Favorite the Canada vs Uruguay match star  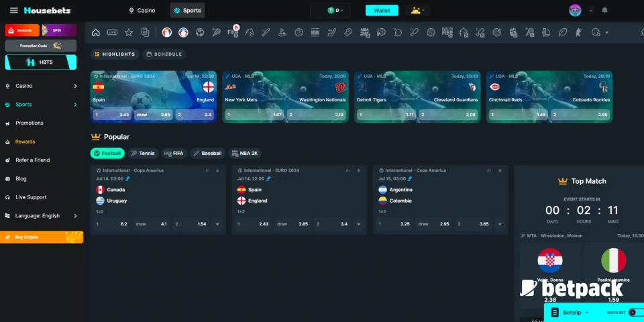(x=217, y=170)
